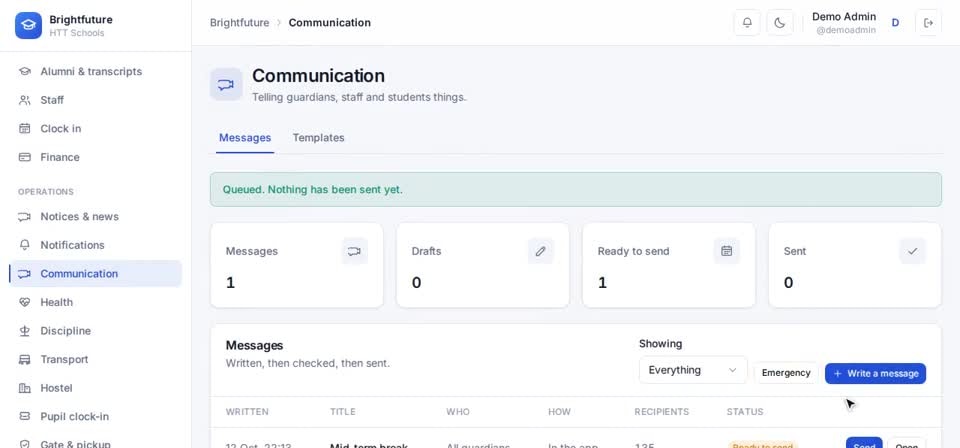The image size is (960, 448).
Task: Click the HTT Schools subtitle text
Action: tap(77, 33)
